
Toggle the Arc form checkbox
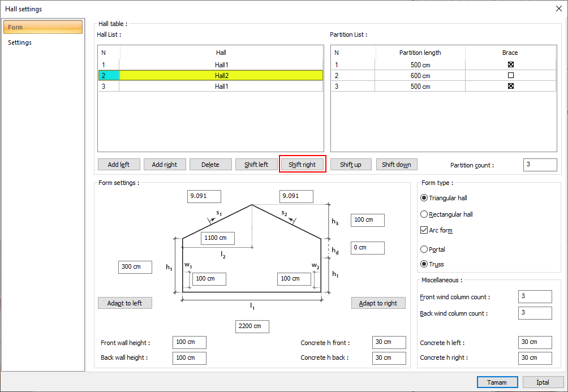pyautogui.click(x=424, y=230)
